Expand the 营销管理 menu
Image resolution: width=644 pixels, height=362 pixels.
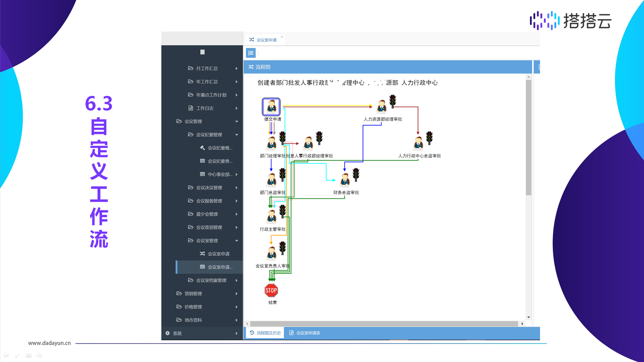tap(193, 294)
